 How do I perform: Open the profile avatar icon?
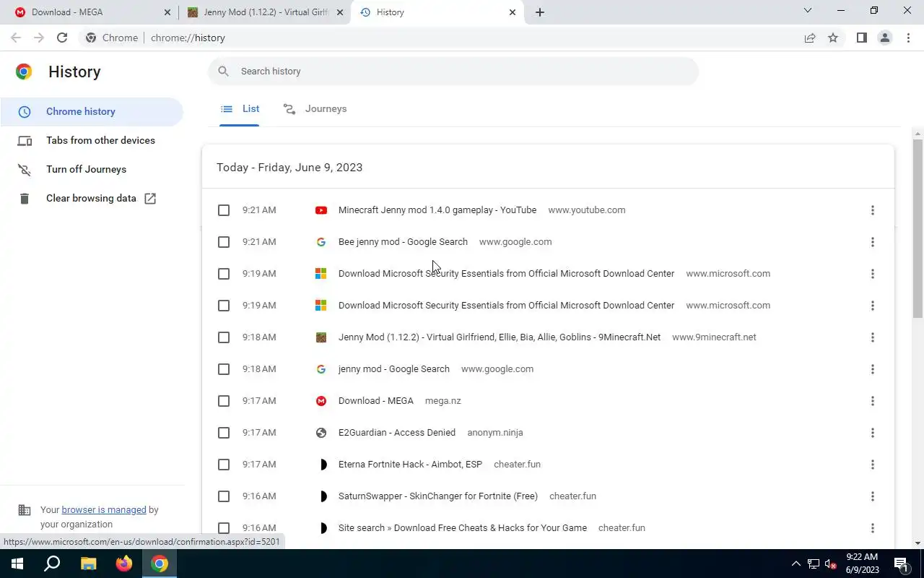click(x=884, y=38)
